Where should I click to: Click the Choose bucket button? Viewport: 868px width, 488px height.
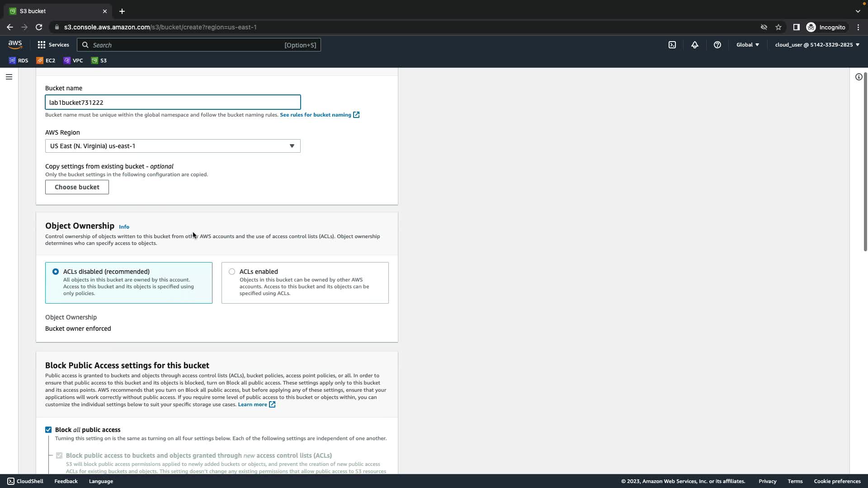(x=77, y=187)
